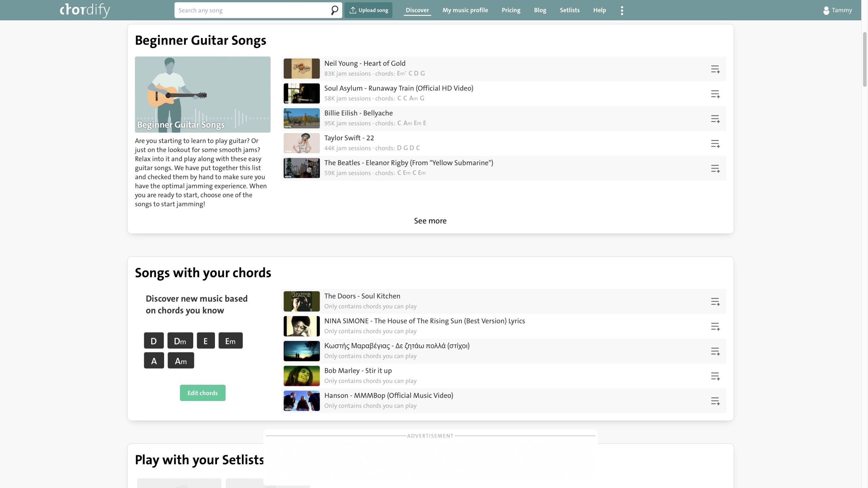Open Tammy user account menu
Viewport: 868px width, 488px height.
click(837, 10)
